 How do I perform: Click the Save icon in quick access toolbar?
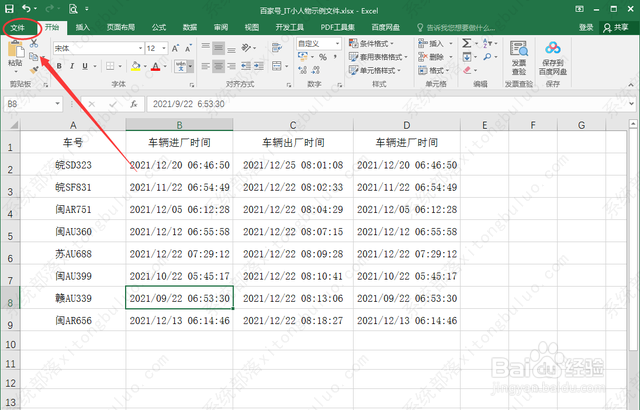(x=9, y=9)
